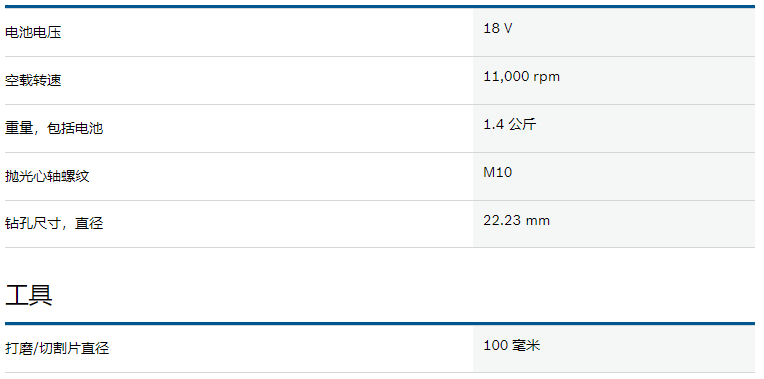Screen dimensions: 764x379
Task: Click the 工具 section heading
Action: click(x=29, y=295)
